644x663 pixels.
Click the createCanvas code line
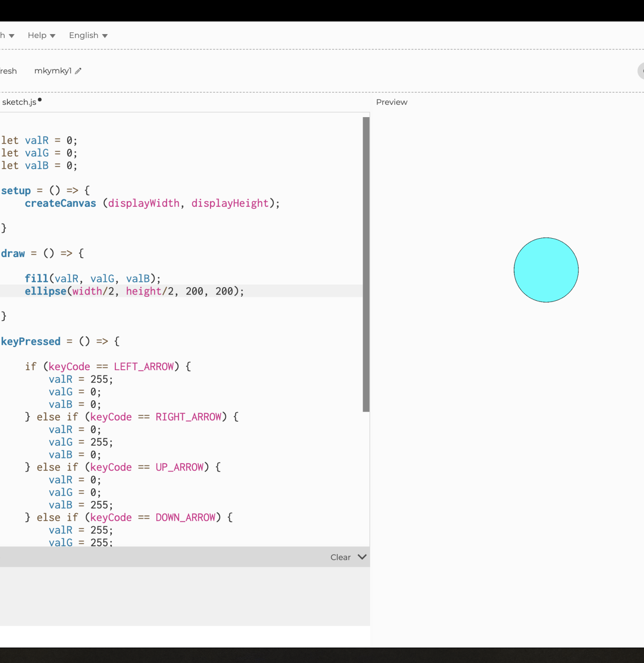pos(152,203)
